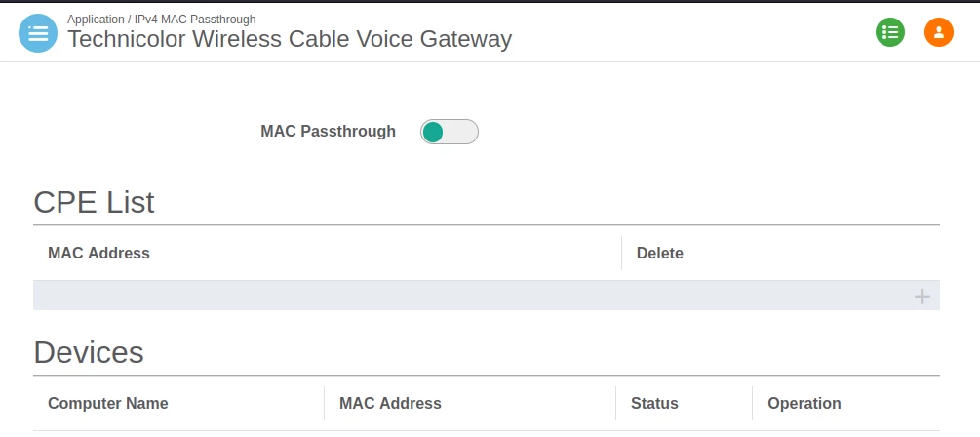The image size is (980, 437).
Task: Click the CPE List section heading
Action: click(x=94, y=202)
